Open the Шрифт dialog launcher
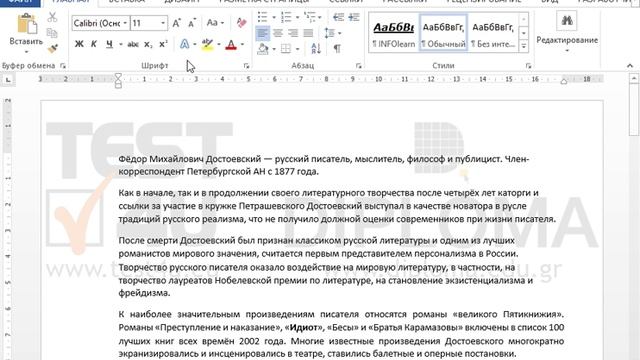640x360 pixels. pos(246,66)
